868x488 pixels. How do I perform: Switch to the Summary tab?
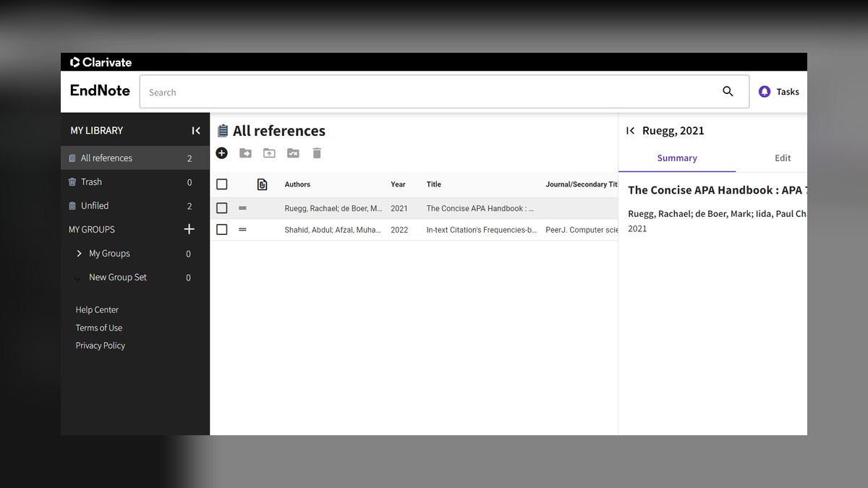pyautogui.click(x=677, y=158)
